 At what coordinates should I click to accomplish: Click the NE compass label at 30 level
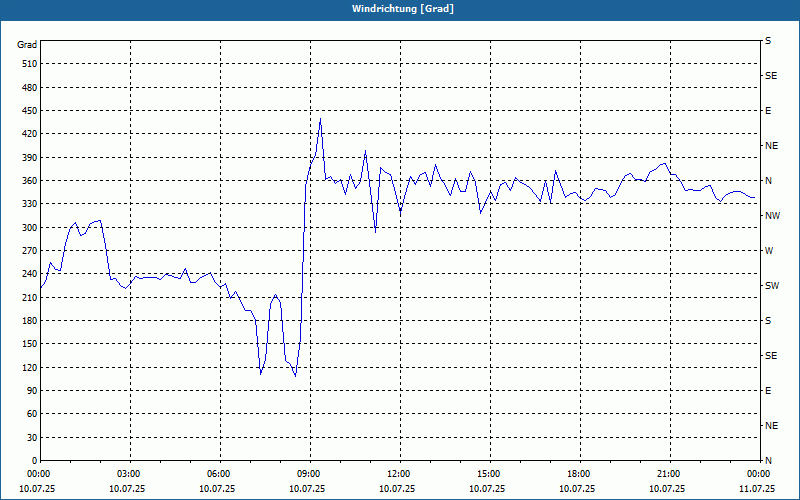(x=771, y=426)
